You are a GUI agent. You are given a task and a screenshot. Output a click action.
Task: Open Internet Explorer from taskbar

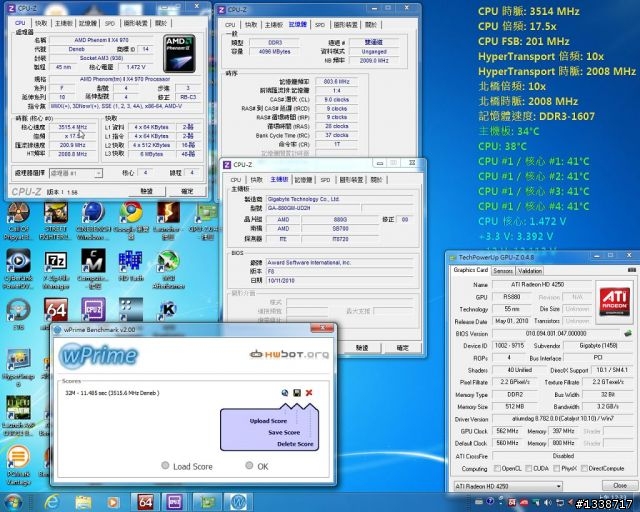click(52, 502)
